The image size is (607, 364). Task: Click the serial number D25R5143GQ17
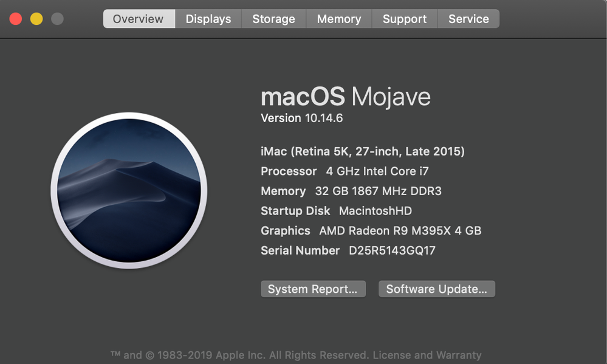[392, 250]
